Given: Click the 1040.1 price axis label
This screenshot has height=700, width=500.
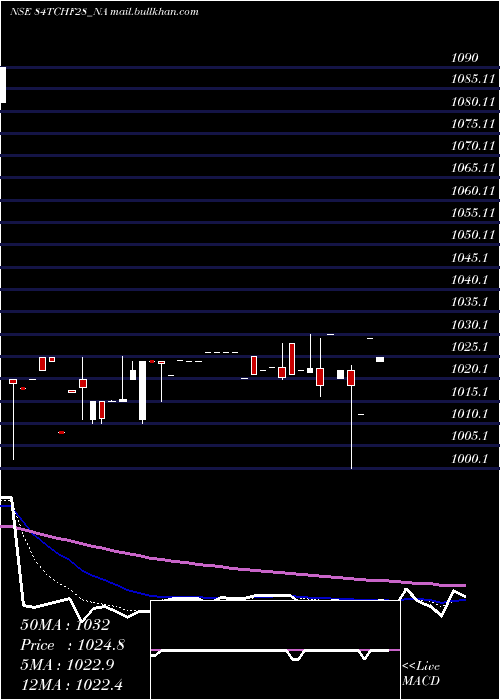Looking at the screenshot, I should point(469,280).
